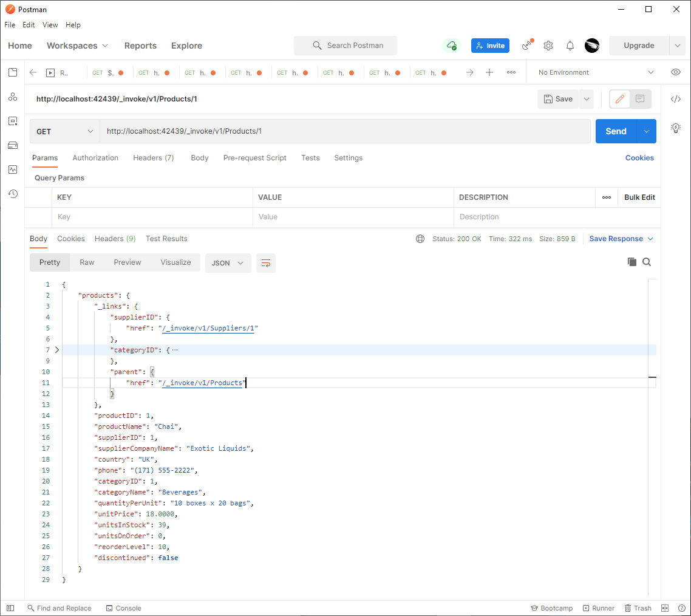This screenshot has height=616, width=691.
Task: Switch to the Authorization tab
Action: [x=95, y=158]
